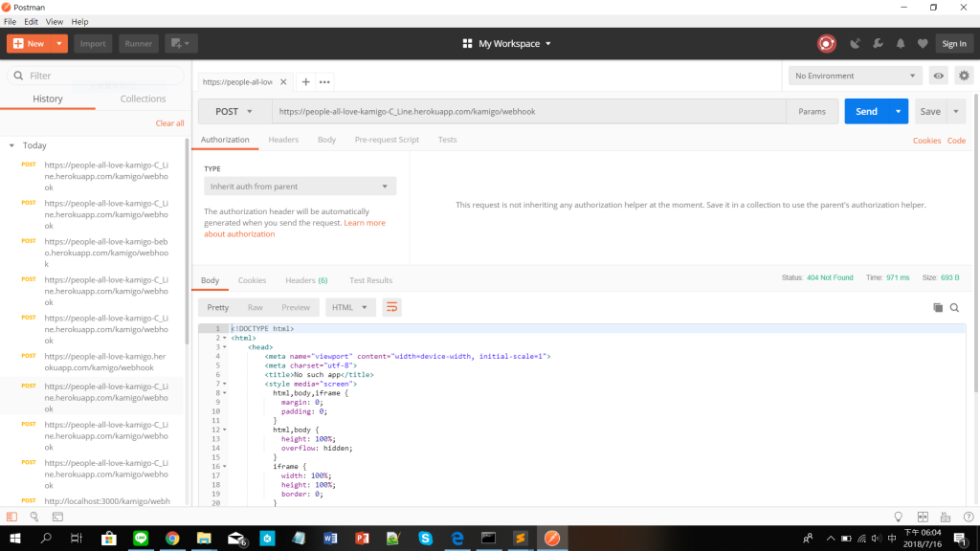Open auth type Inherit auth from parent dropdown
The width and height of the screenshot is (980, 551).
click(x=300, y=187)
